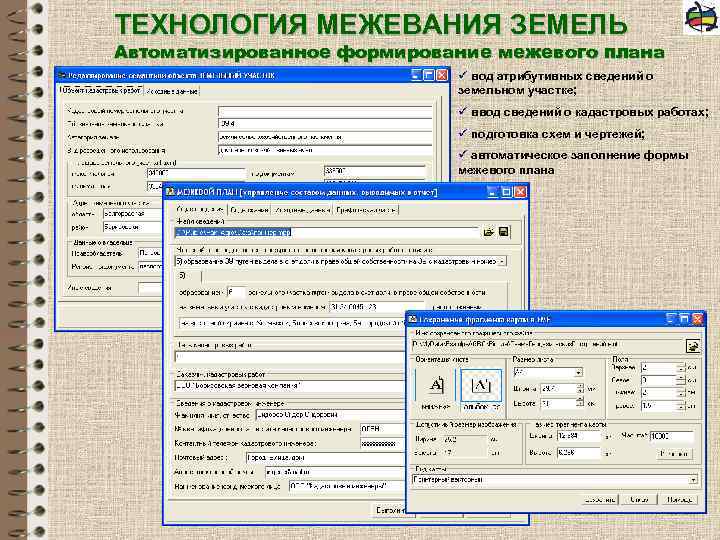The height and width of the screenshot is (540, 720).
Task: Click the small number field after образованием
Action: pyautogui.click(x=236, y=292)
